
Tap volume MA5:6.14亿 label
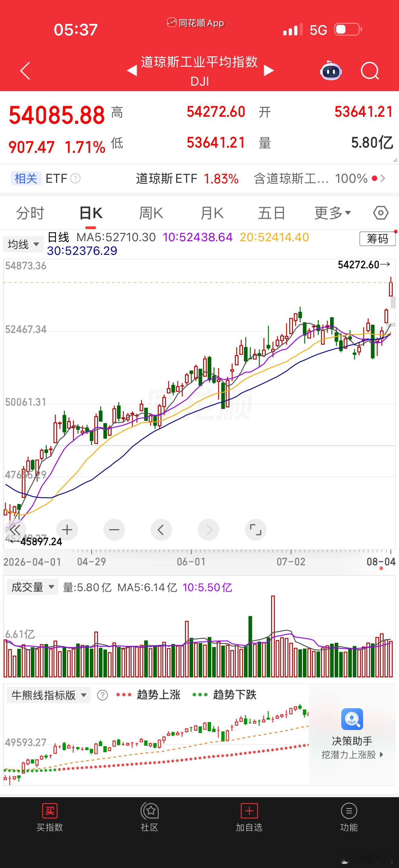tap(147, 587)
